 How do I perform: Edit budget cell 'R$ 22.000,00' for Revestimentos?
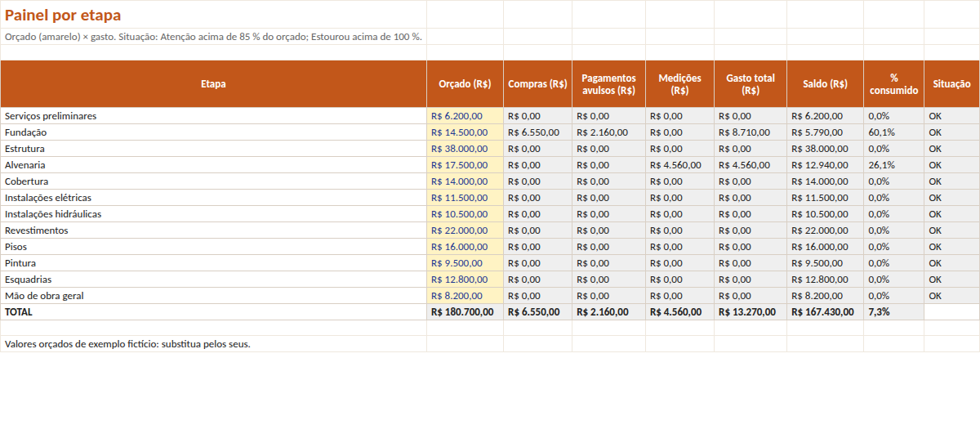[465, 230]
